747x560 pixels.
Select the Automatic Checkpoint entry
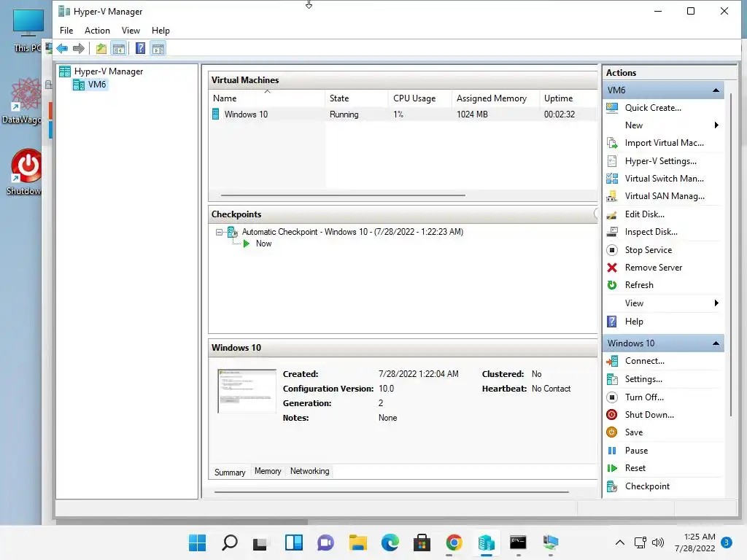[x=352, y=232]
